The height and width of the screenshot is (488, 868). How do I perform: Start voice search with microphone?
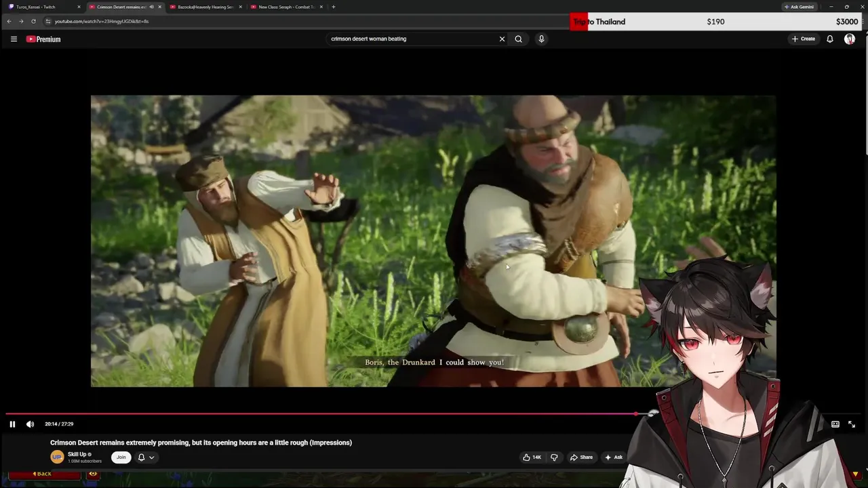541,39
